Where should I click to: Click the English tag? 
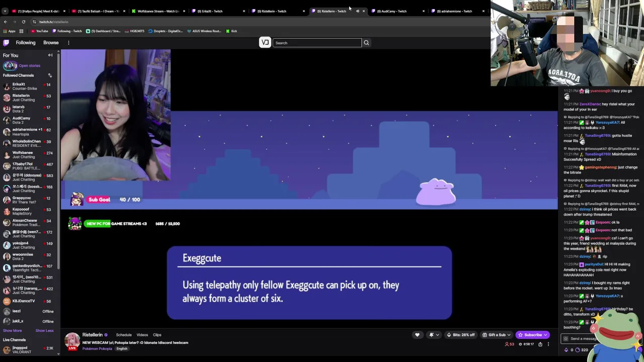coord(122,349)
